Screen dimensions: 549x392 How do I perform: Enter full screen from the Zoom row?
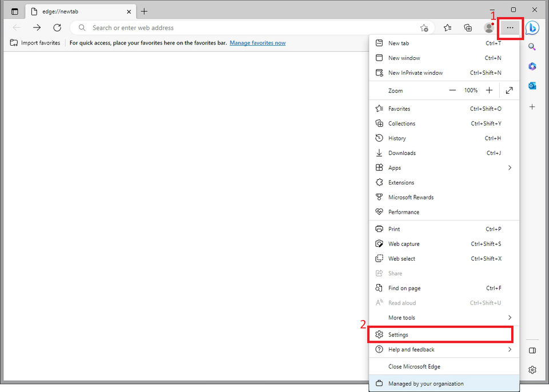pyautogui.click(x=509, y=90)
